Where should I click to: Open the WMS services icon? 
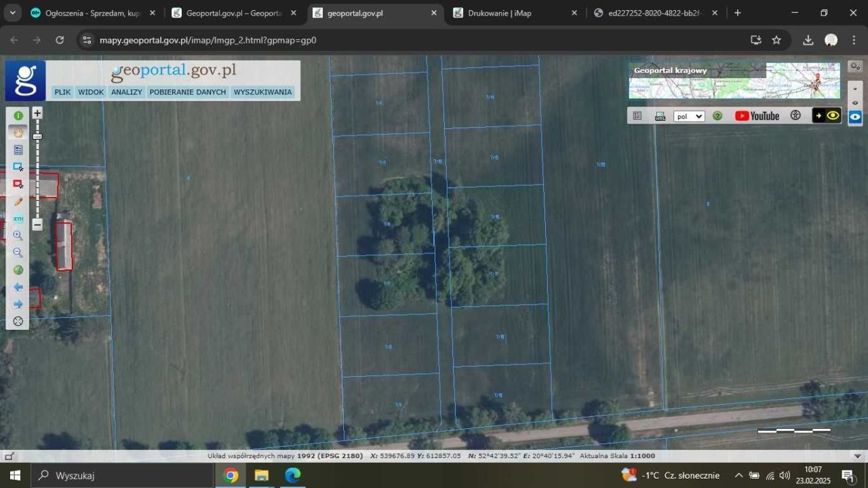(660, 116)
